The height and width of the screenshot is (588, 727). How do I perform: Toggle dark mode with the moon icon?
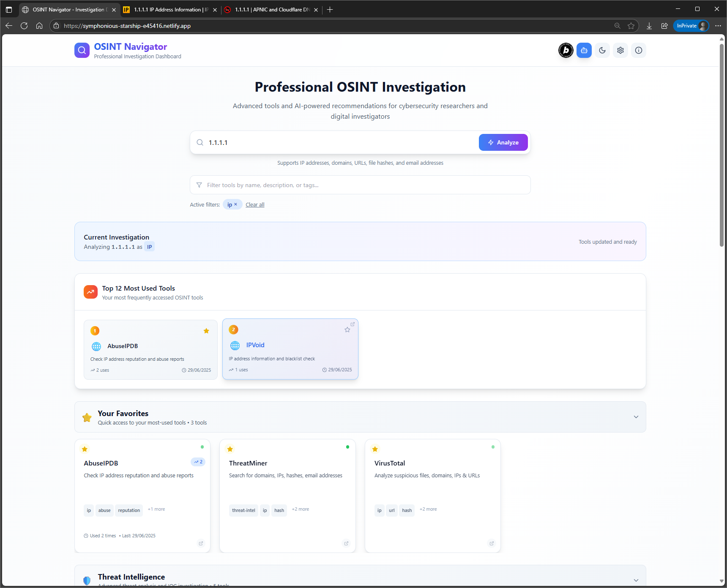click(602, 50)
